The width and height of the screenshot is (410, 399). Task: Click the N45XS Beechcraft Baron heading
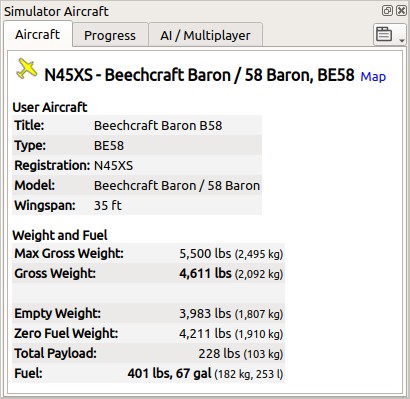[x=199, y=75]
